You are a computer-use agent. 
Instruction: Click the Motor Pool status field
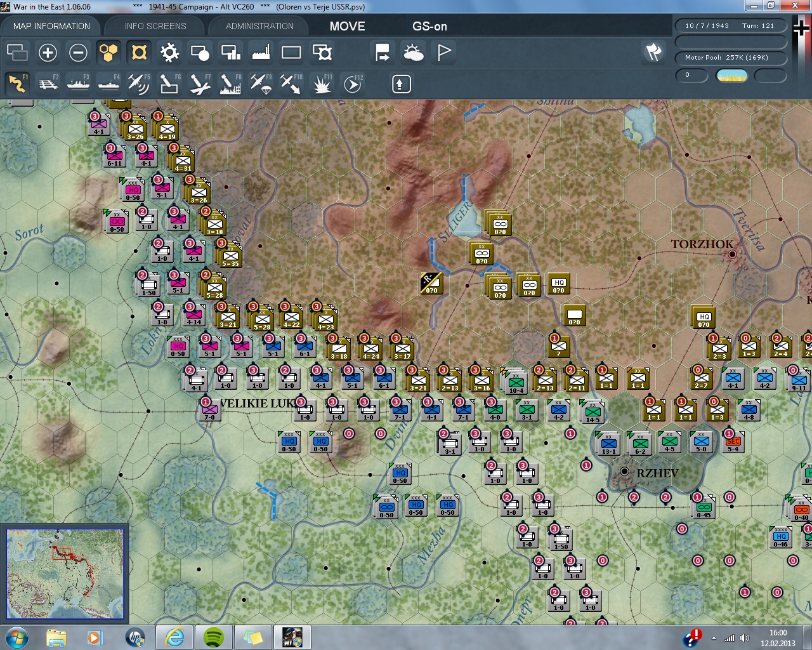pyautogui.click(x=731, y=58)
